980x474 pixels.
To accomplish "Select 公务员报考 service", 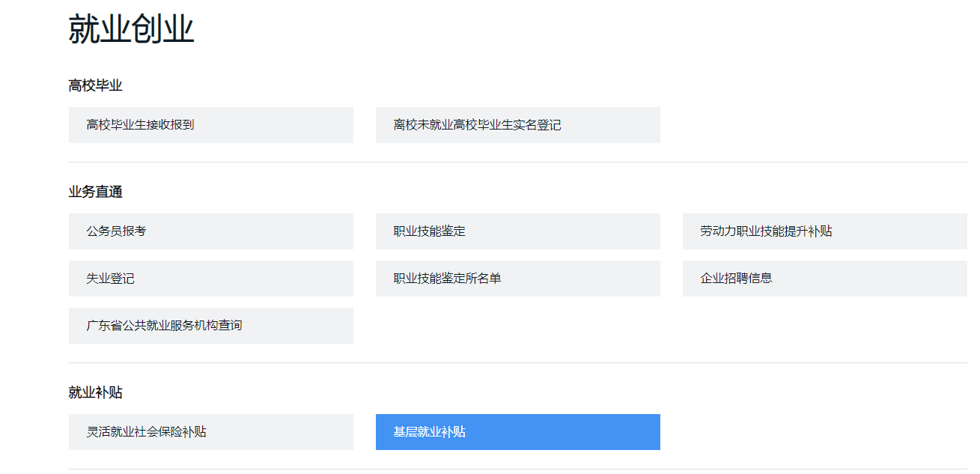I will [x=210, y=231].
